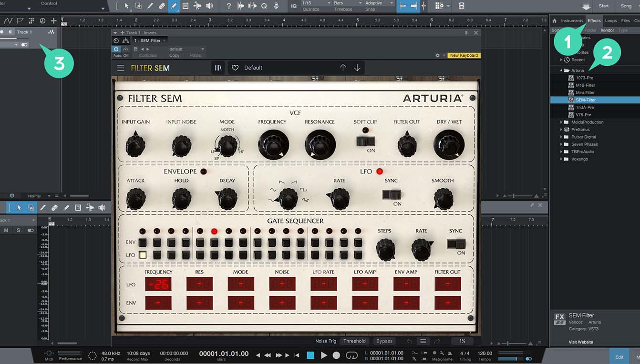This screenshot has width=640, height=364.
Task: Click the VCF Frequency knob
Action: 273,144
